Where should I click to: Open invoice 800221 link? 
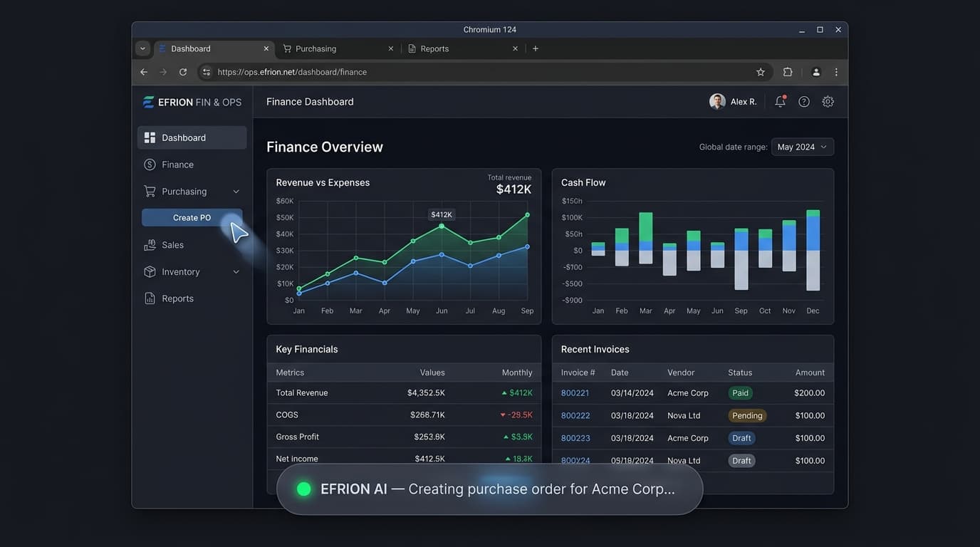click(575, 393)
